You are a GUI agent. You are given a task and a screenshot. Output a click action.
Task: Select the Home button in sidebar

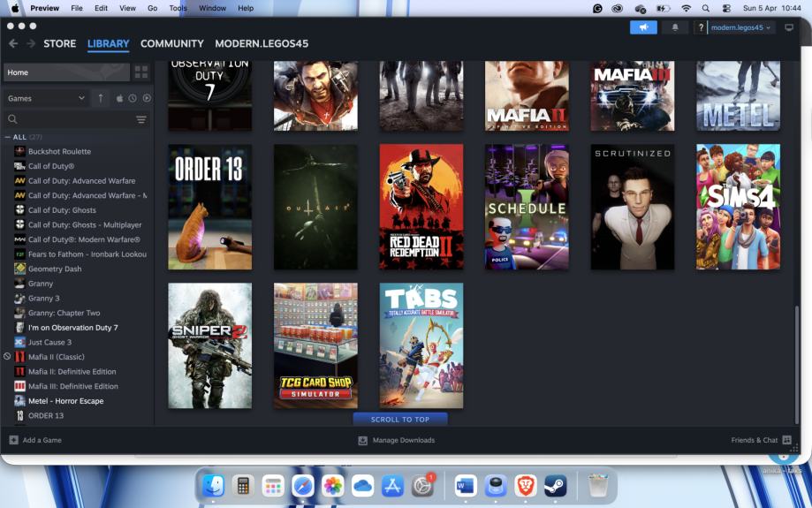tap(66, 72)
